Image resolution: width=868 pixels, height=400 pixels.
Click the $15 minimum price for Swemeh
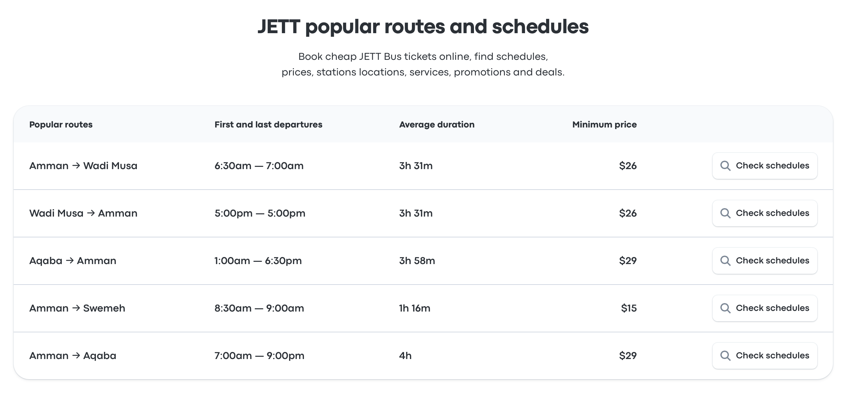tap(629, 308)
